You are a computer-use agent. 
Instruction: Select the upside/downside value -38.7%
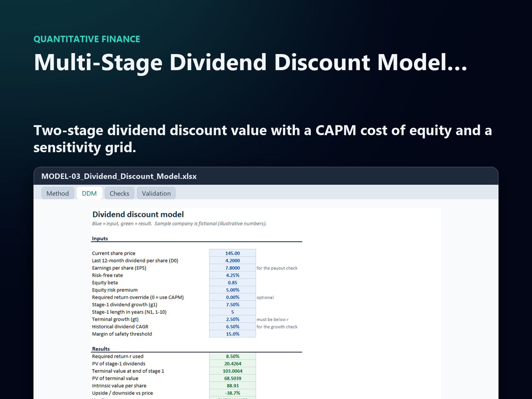(233, 393)
